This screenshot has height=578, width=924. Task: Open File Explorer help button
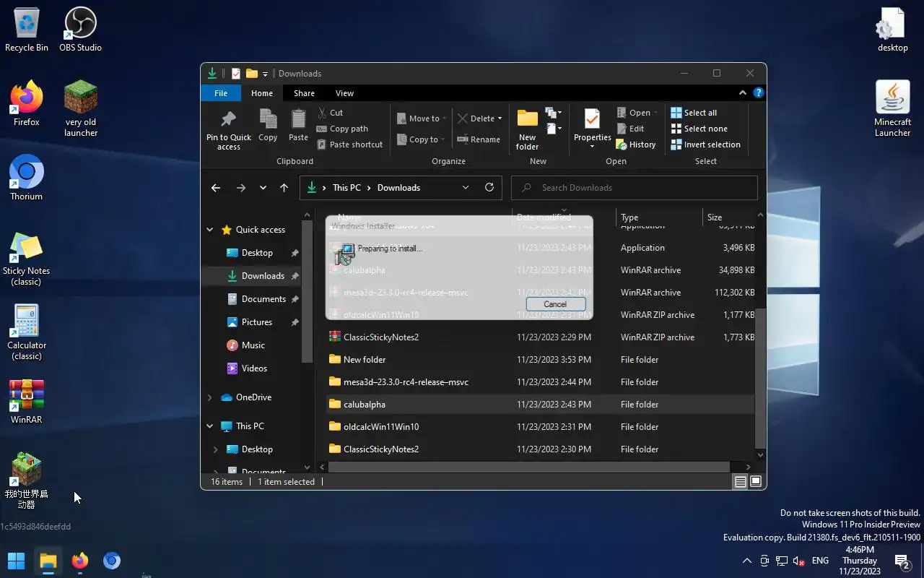(758, 92)
